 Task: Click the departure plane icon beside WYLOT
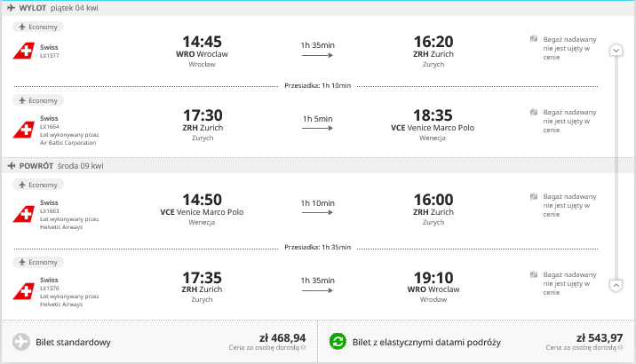coord(11,8)
